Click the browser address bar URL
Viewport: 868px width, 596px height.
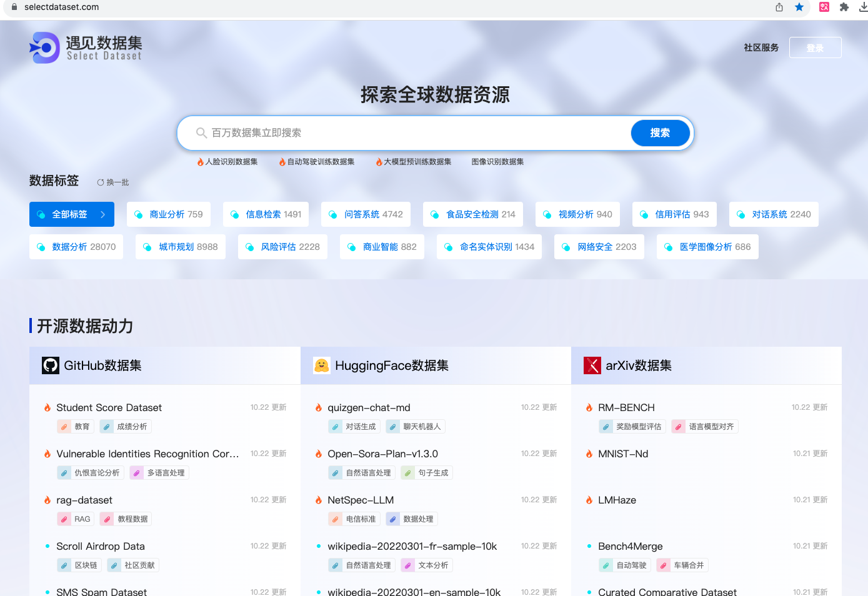click(x=62, y=7)
